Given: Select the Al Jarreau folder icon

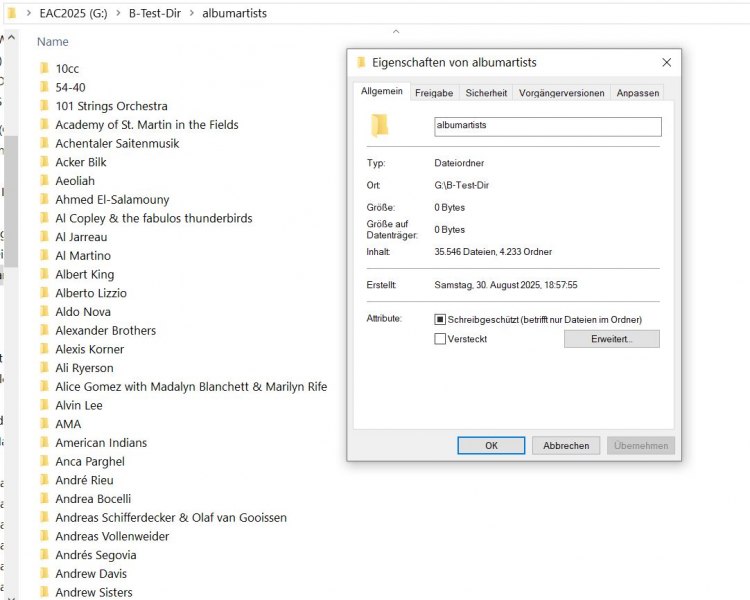Looking at the screenshot, I should point(44,237).
